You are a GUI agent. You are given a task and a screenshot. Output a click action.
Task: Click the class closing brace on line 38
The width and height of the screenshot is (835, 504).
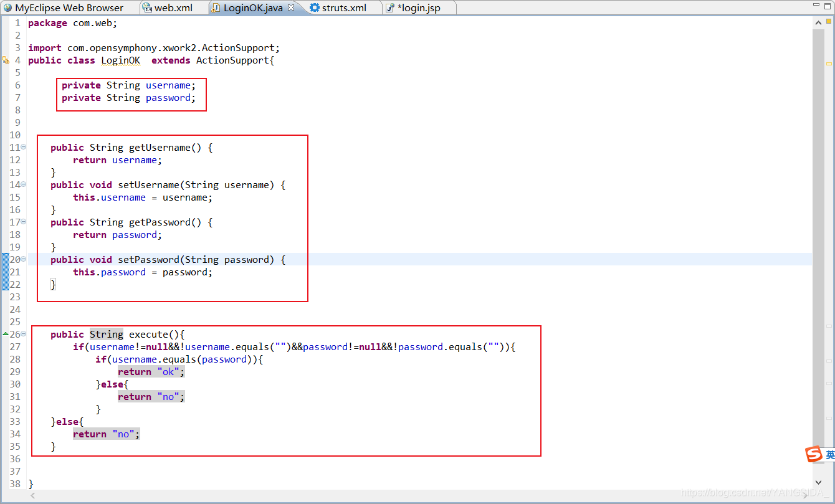tap(31, 484)
